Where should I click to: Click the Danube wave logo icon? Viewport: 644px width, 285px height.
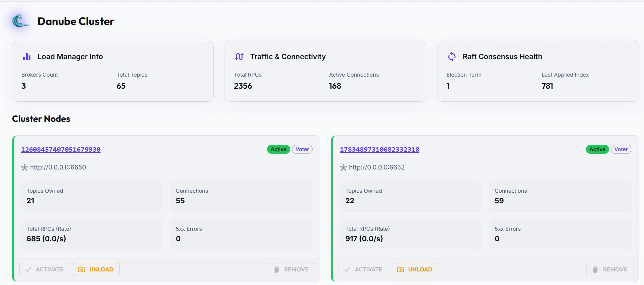click(x=20, y=21)
